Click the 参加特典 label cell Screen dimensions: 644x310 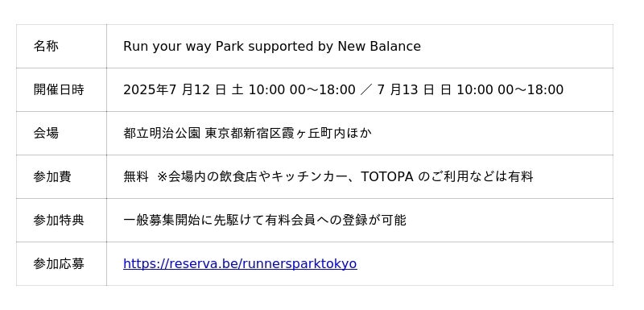(x=62, y=221)
